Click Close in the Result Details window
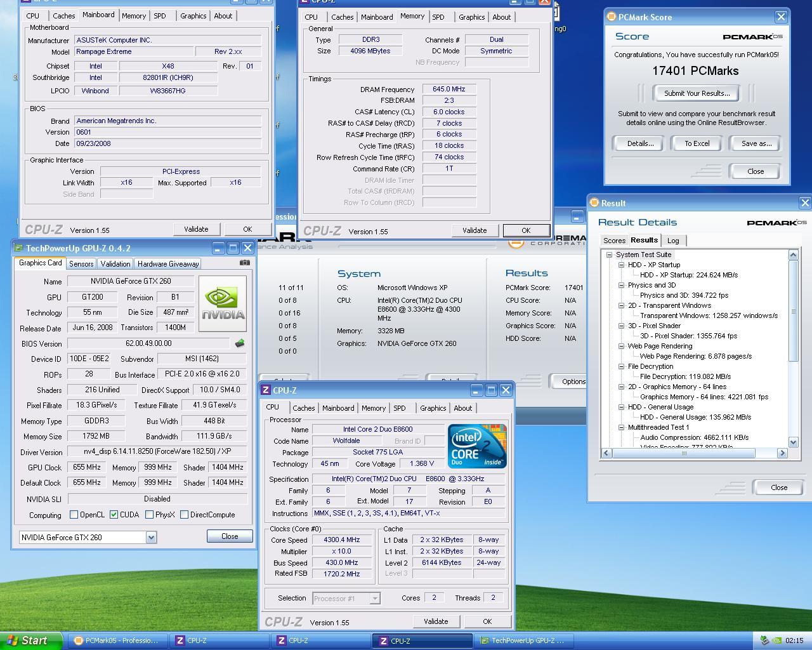 778,487
